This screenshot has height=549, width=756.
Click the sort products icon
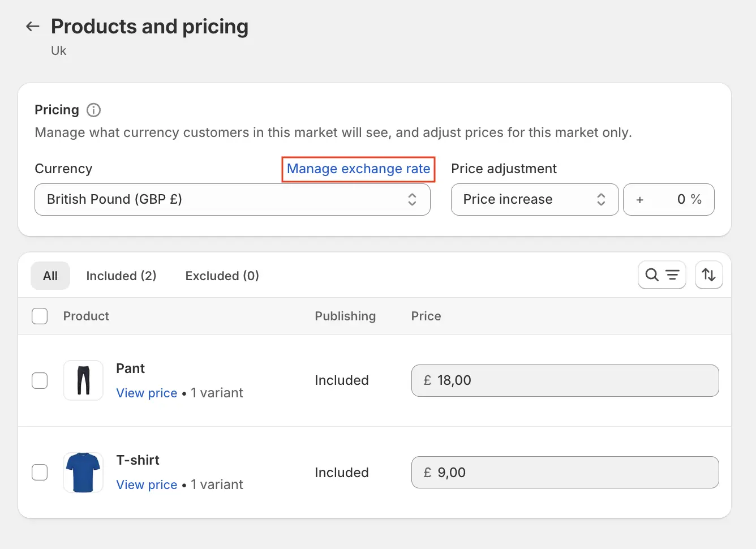click(708, 275)
